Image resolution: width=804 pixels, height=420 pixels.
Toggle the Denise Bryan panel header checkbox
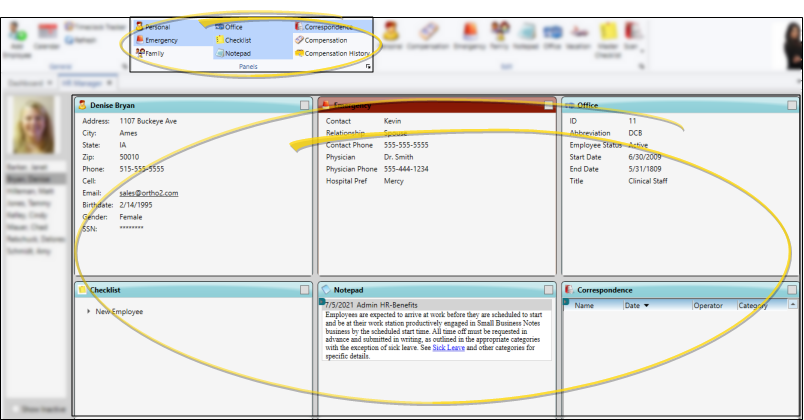point(305,105)
